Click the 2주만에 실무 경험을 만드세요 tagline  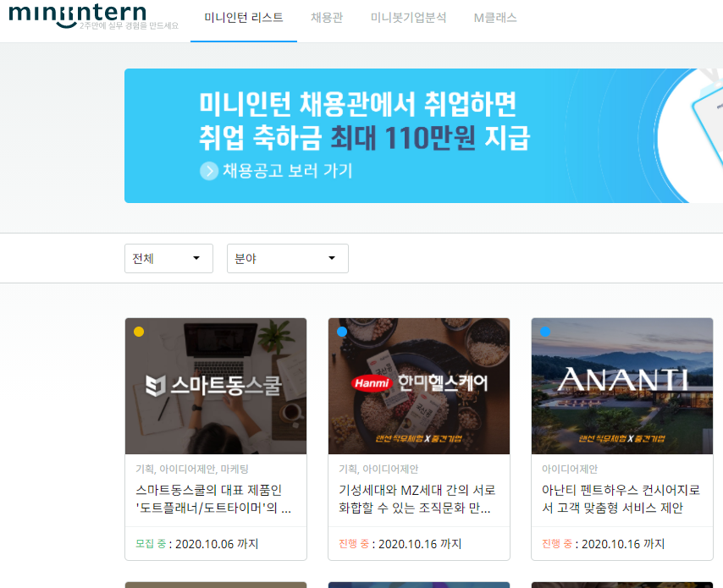click(x=129, y=26)
